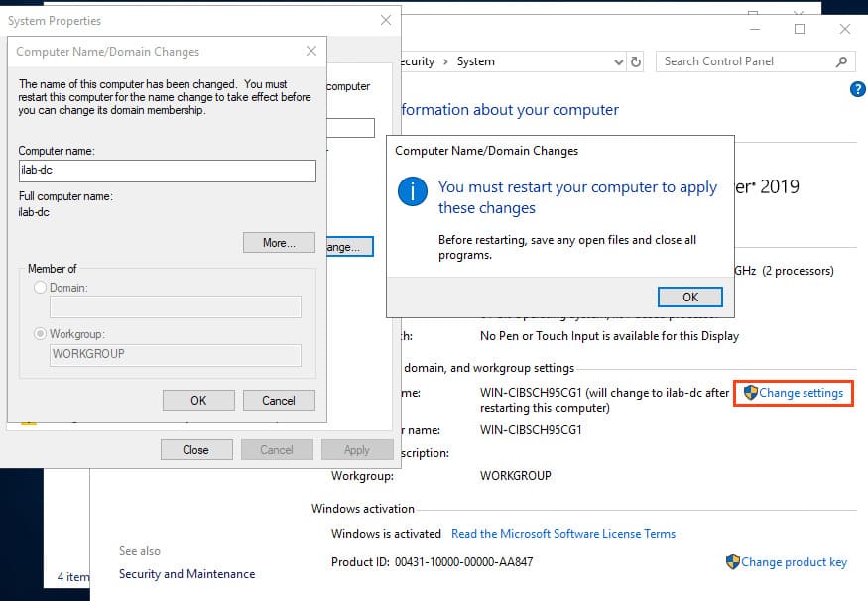Screen dimensions: 868x601
Task: Click the More... button
Action: click(x=279, y=243)
